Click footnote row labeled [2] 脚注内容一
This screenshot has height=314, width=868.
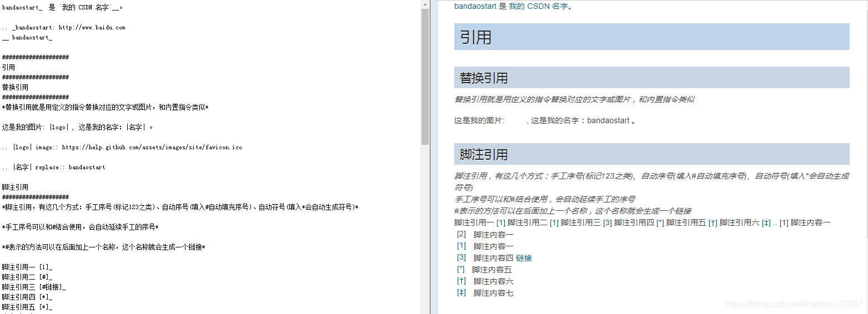(x=485, y=234)
